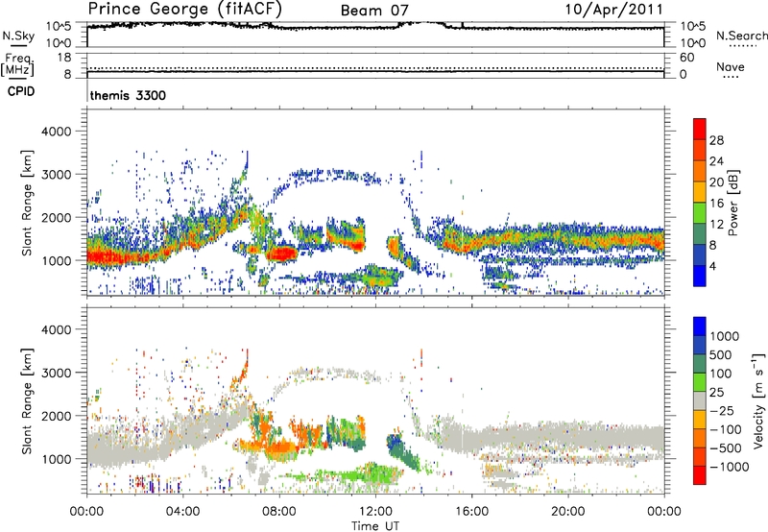Screen dimensions: 768x532
Task: Click the N.Search legend label
Action: coord(741,36)
